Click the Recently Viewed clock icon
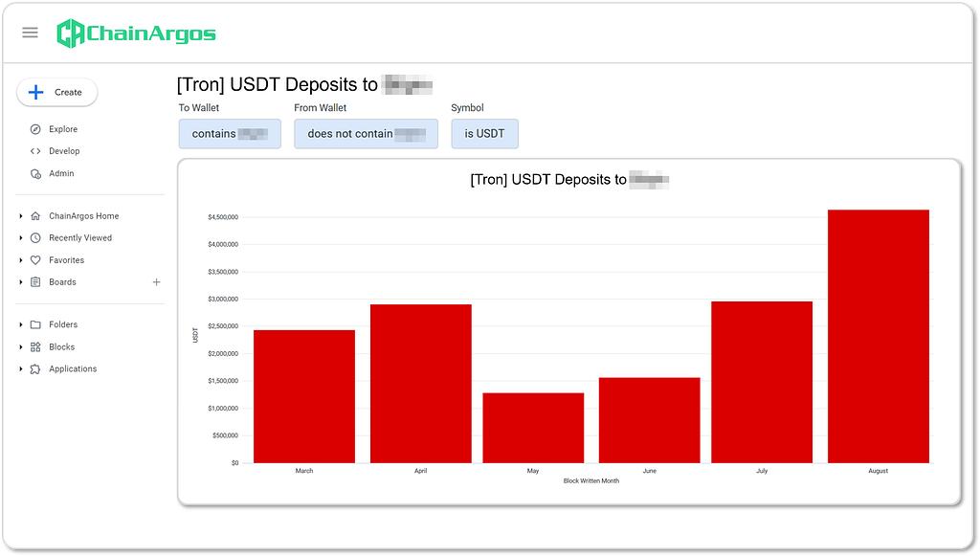Viewport: 980px width, 556px height. tap(35, 238)
